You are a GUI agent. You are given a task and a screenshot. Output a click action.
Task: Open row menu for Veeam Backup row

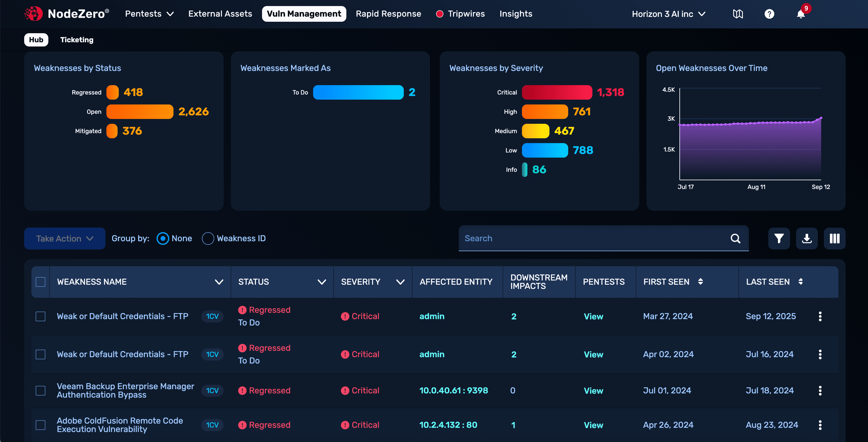click(x=820, y=390)
